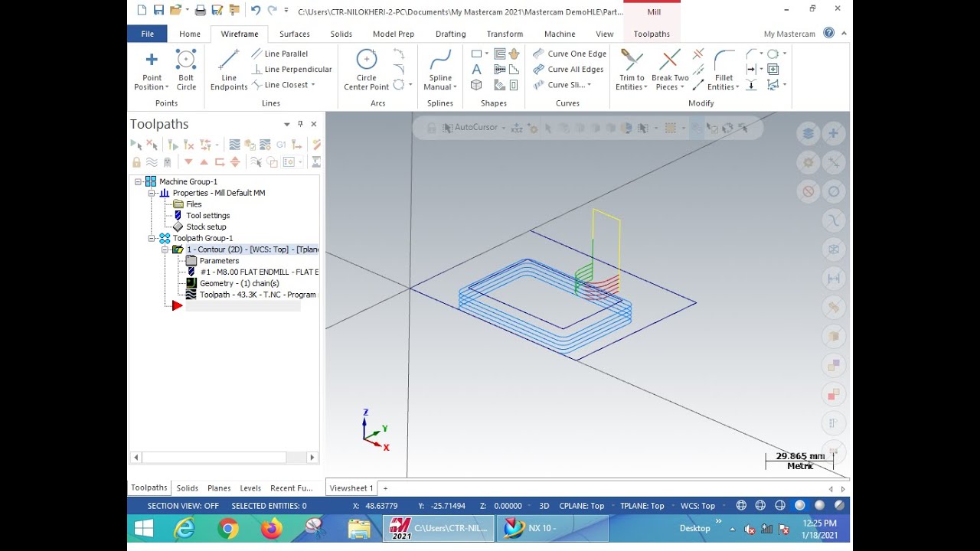Click the Create Letters 'A' shape icon
980x551 pixels.
click(476, 70)
